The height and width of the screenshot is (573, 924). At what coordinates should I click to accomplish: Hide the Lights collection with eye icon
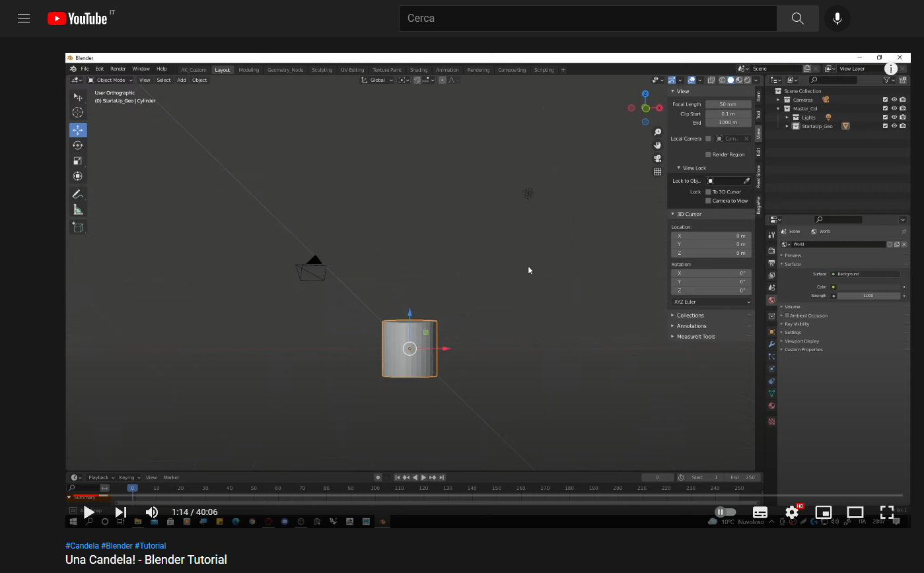(894, 117)
